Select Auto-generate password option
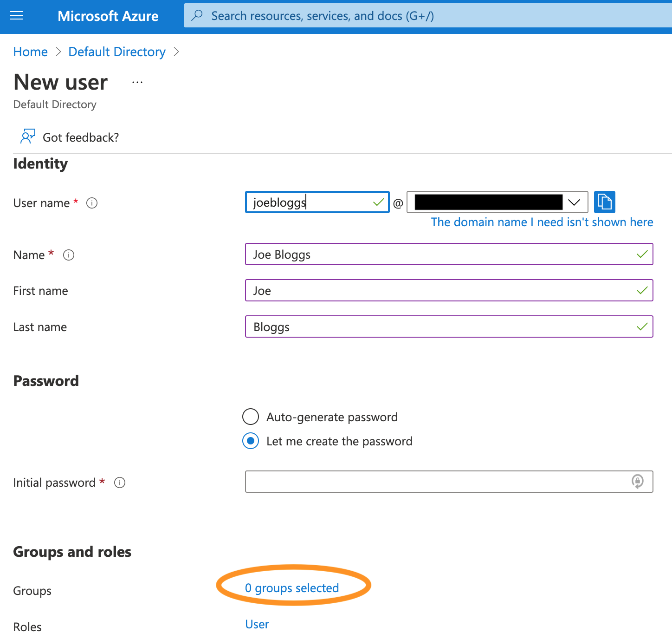The height and width of the screenshot is (633, 672). click(251, 417)
